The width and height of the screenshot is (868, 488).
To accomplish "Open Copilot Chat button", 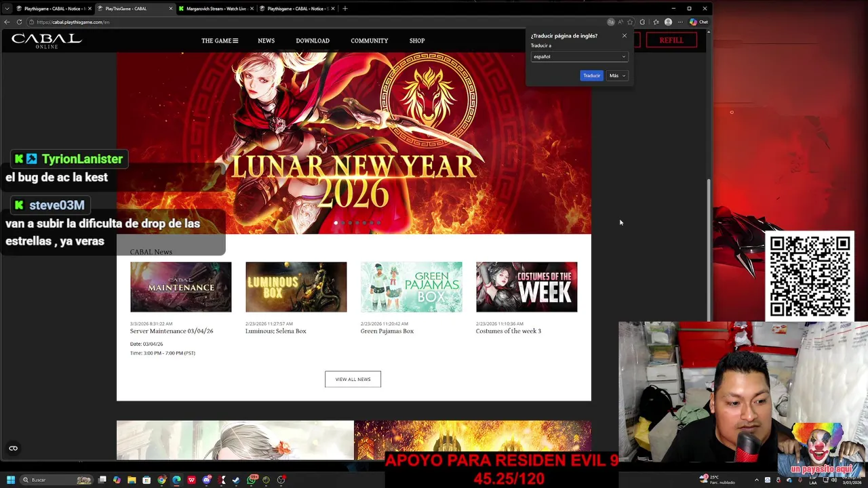I will click(x=698, y=22).
